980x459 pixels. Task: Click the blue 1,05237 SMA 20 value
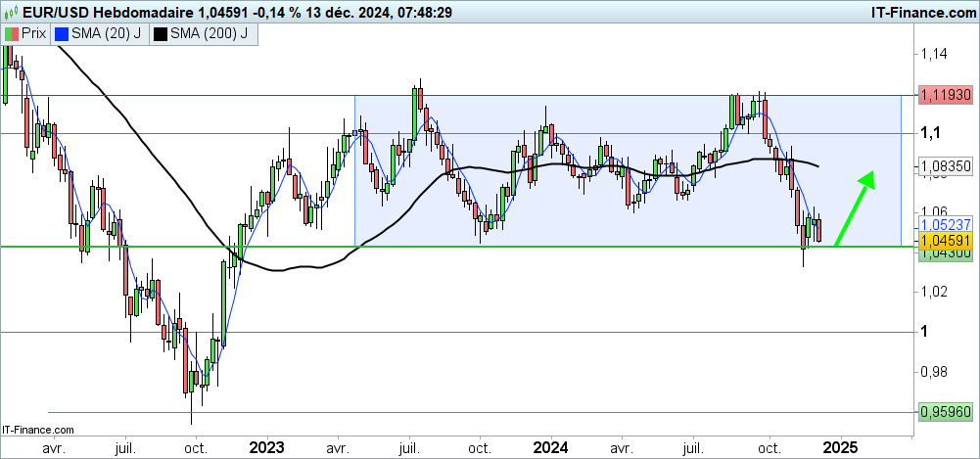point(944,224)
